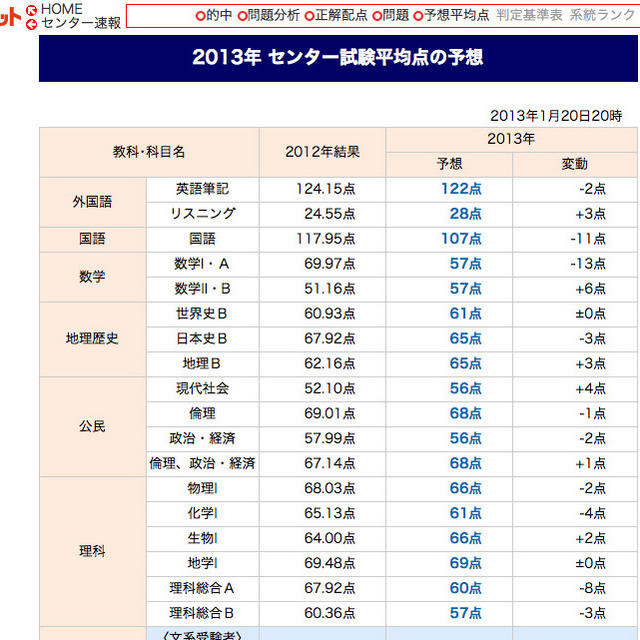Click the 公民 category cell
This screenshot has width=640, height=640.
pos(93,427)
